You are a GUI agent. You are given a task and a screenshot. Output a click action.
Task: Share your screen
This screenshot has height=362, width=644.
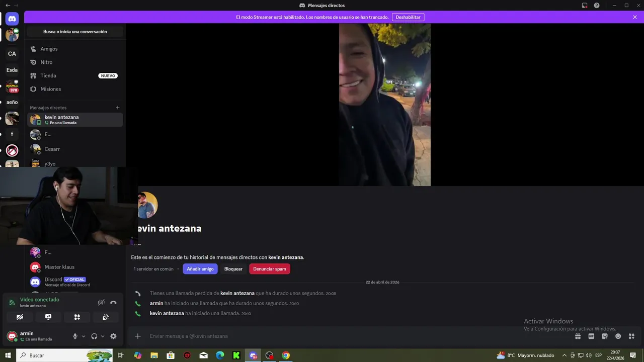(x=48, y=317)
